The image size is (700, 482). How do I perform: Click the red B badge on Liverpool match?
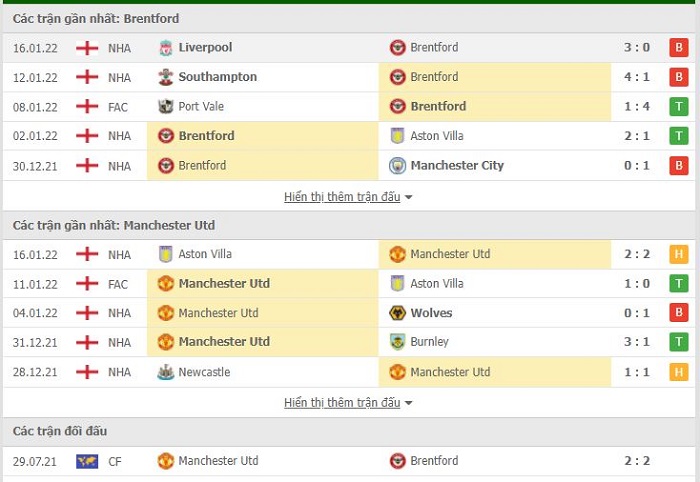(x=679, y=48)
